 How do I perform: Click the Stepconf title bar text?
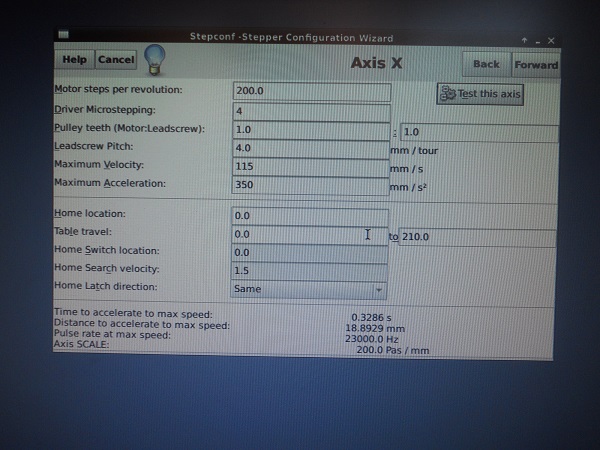tap(291, 38)
